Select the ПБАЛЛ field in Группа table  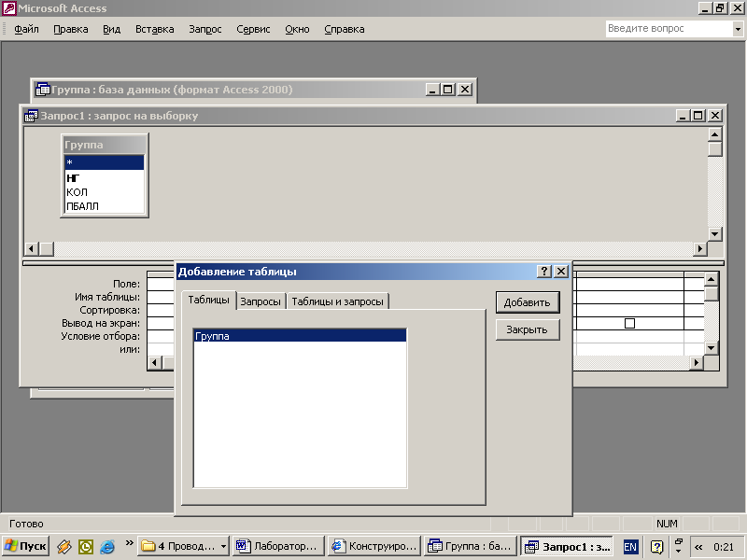[x=105, y=206]
